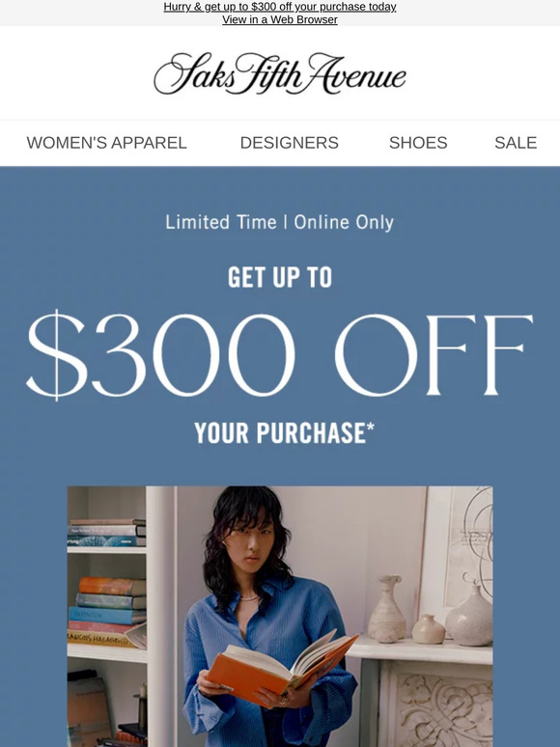Click the "Limited Time | Online Only" text
The image size is (560, 747).
pos(280,223)
